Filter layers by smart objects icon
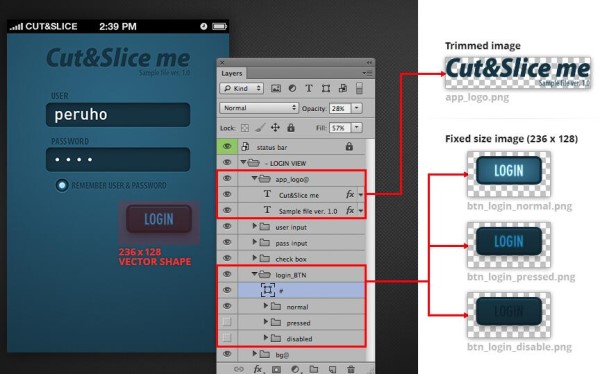 343,88
